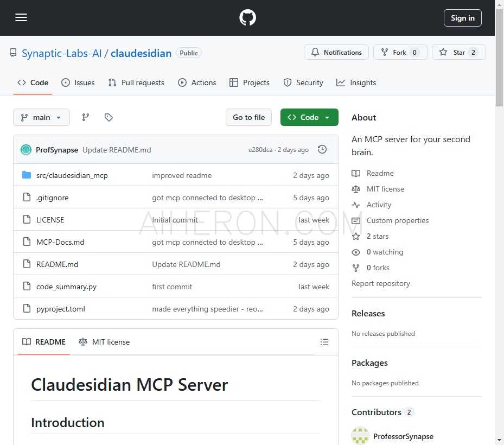Star the repository
This screenshot has width=504, height=445.
(458, 53)
